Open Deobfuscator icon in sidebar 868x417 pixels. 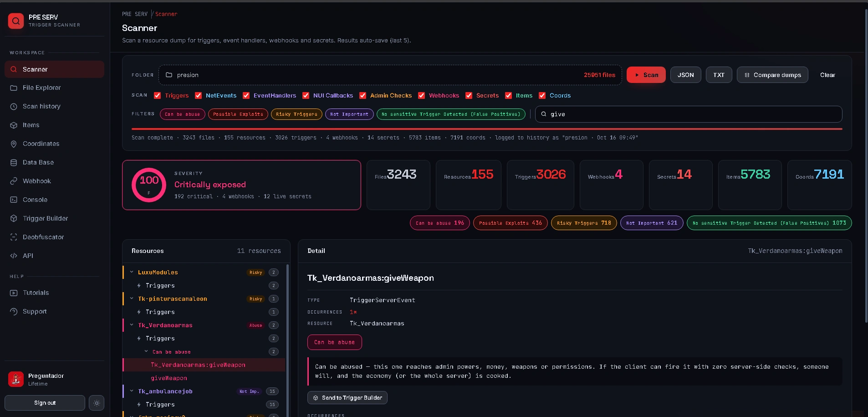14,237
